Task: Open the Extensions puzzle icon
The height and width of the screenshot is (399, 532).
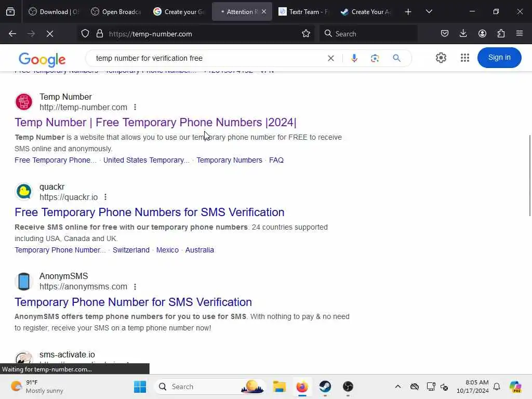Action: (501, 33)
